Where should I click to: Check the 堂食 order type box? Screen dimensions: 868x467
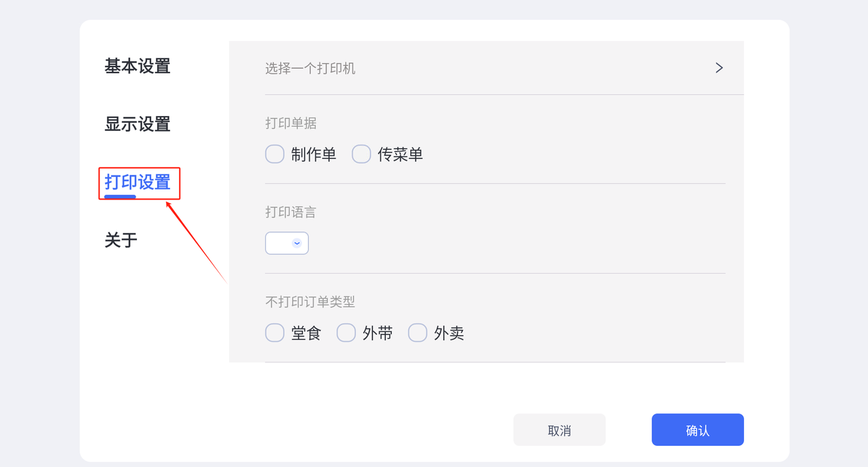tap(275, 333)
